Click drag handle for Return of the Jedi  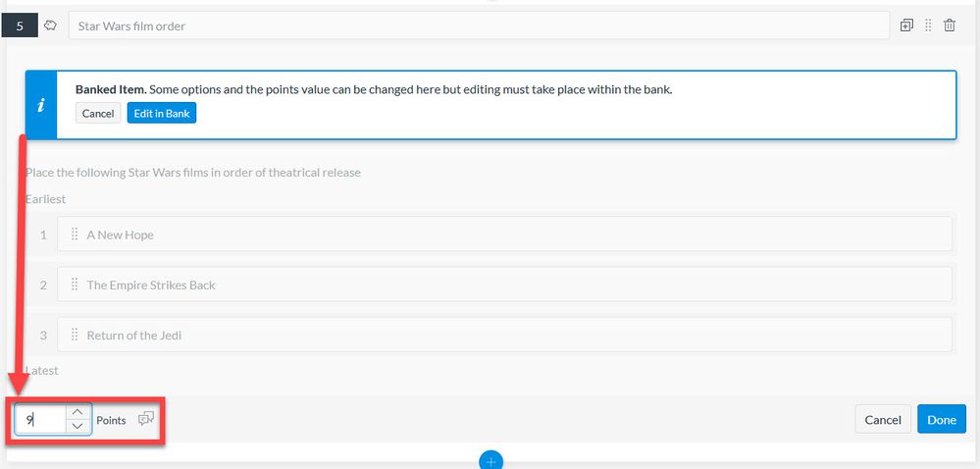click(x=75, y=335)
